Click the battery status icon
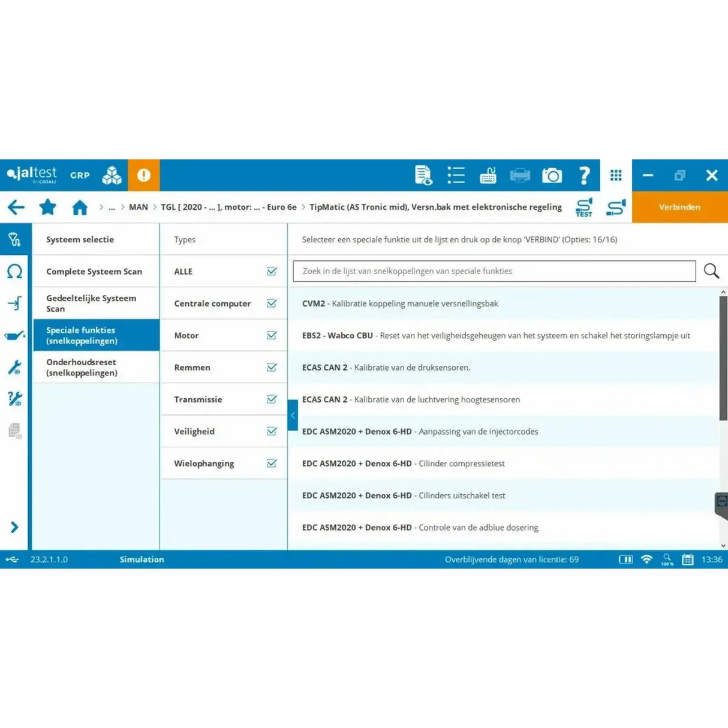 (x=625, y=559)
